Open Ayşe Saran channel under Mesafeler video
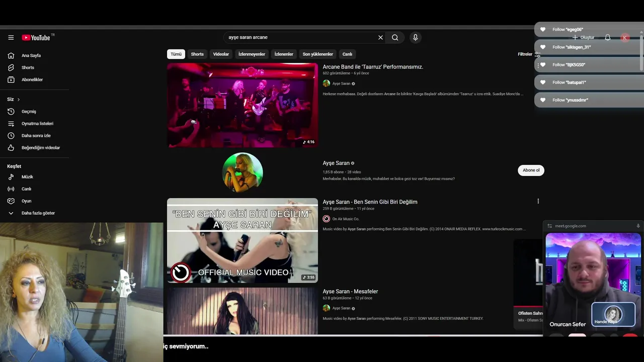Image resolution: width=644 pixels, height=362 pixels. 341,308
